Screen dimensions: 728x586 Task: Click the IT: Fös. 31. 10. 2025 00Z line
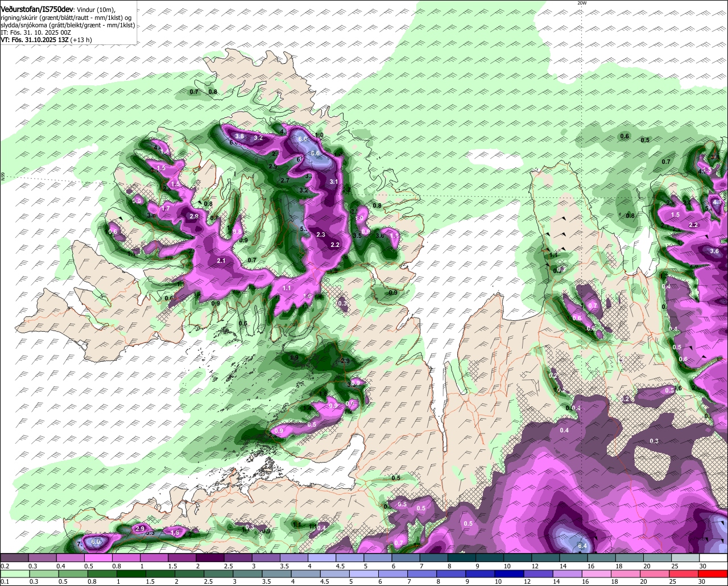point(36,32)
